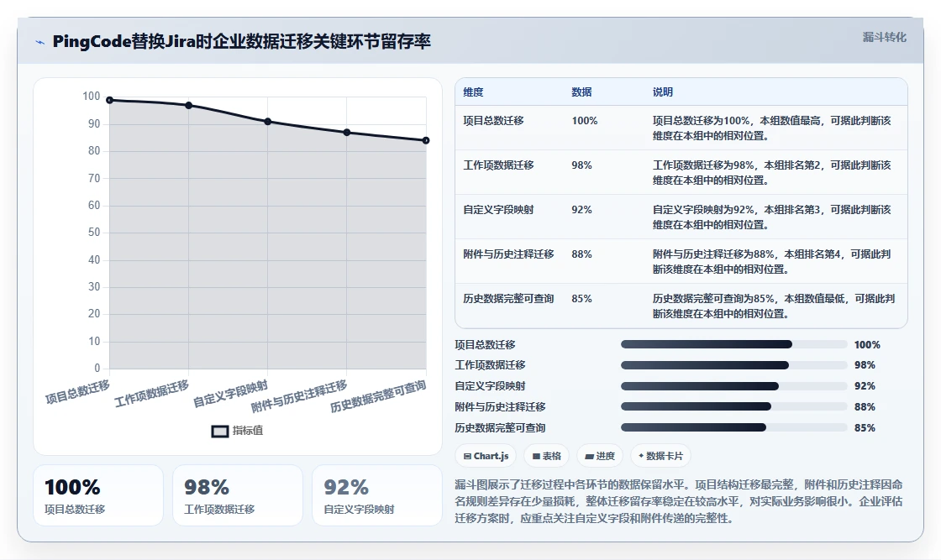Click the 工作项数据迁移 data point on chart

[x=188, y=106]
